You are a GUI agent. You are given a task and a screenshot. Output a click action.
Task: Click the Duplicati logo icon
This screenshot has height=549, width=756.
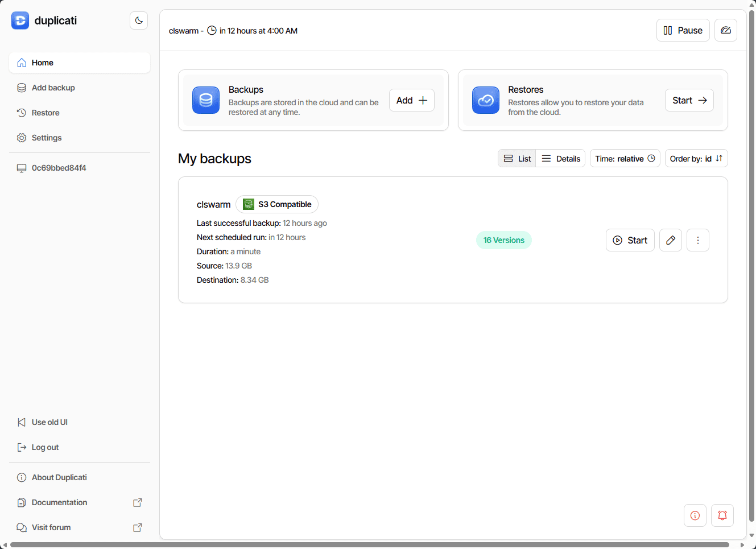click(x=20, y=20)
